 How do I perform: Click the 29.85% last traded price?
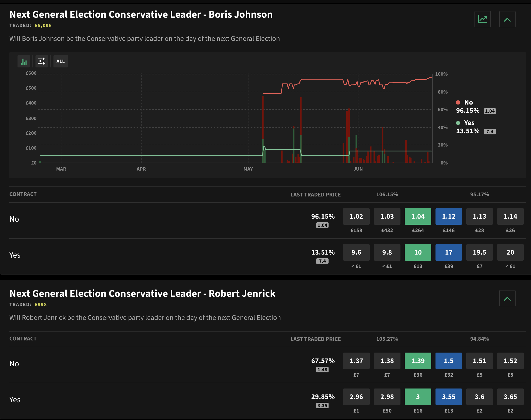[323, 397]
